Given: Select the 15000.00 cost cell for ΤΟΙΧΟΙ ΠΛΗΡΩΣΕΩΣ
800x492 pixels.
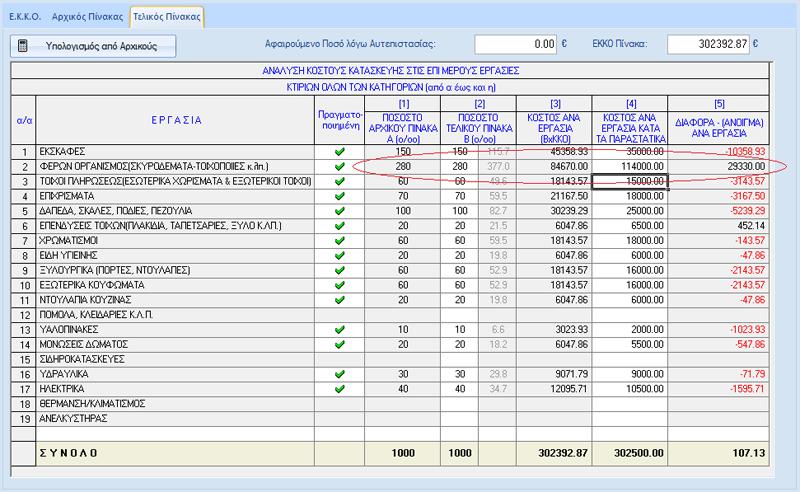Looking at the screenshot, I should click(x=628, y=181).
